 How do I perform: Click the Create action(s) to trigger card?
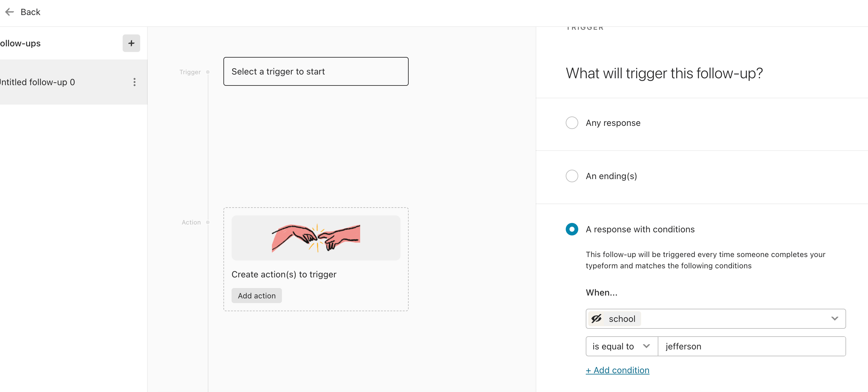(316, 259)
